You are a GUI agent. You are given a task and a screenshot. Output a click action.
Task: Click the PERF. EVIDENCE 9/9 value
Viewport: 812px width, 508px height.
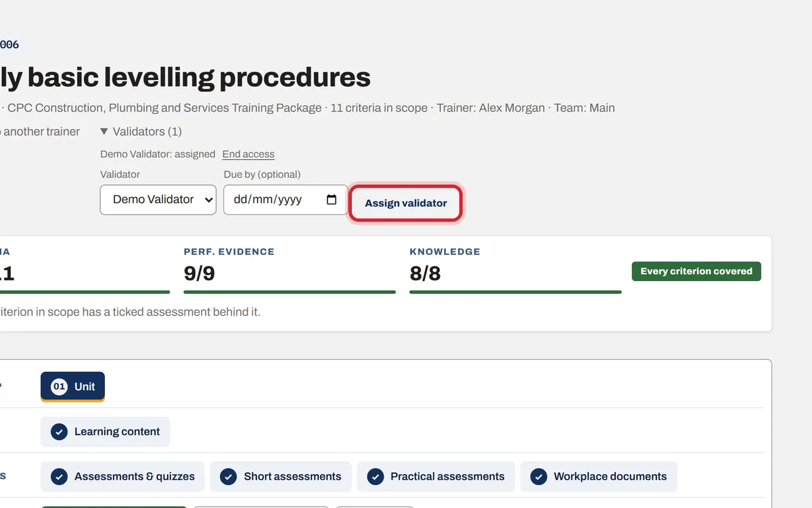point(200,273)
